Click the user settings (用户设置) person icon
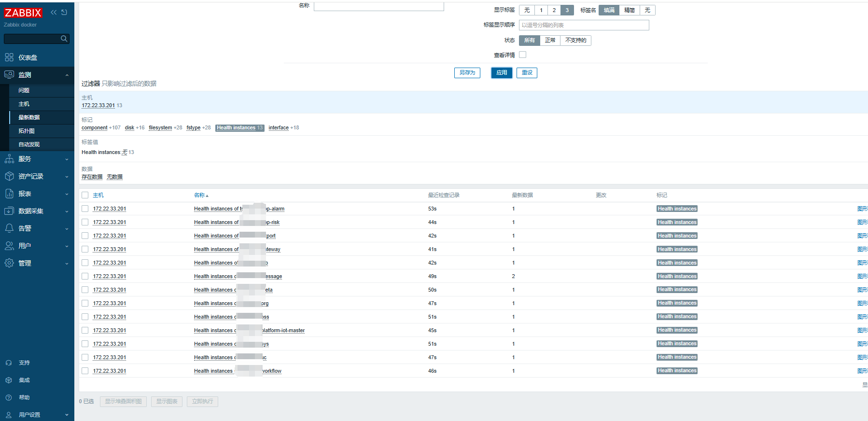 pyautogui.click(x=9, y=415)
